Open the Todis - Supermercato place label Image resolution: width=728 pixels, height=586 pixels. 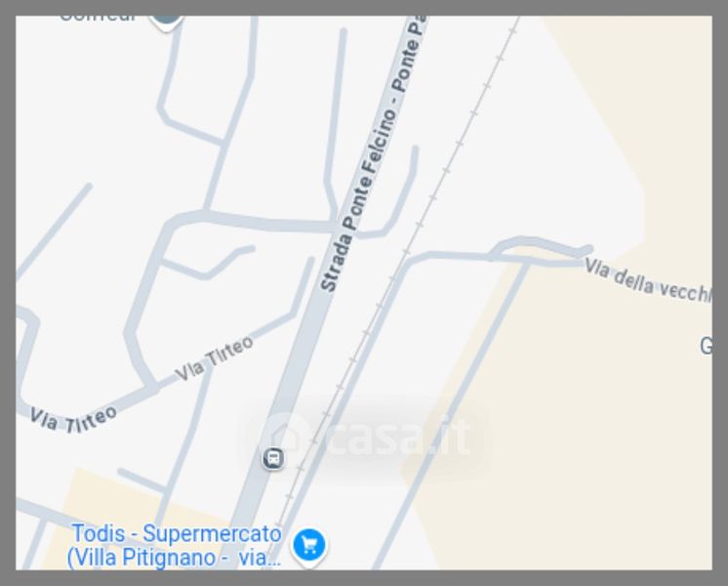[177, 533]
